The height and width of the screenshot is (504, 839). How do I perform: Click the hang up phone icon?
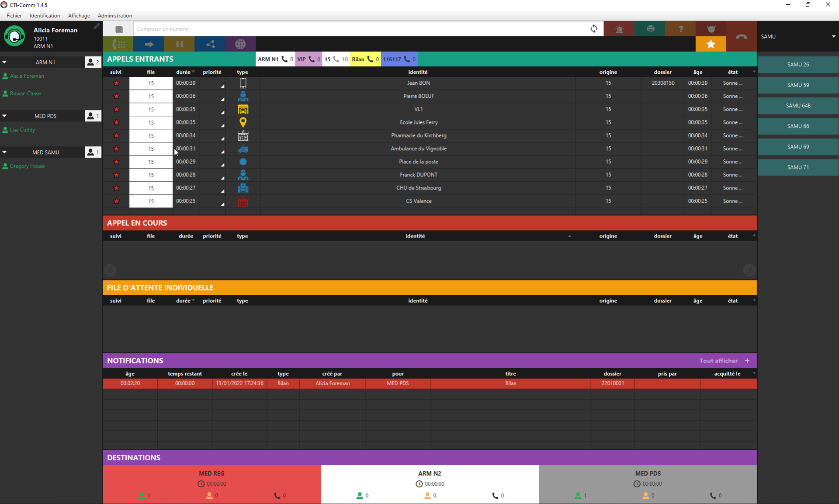(741, 37)
